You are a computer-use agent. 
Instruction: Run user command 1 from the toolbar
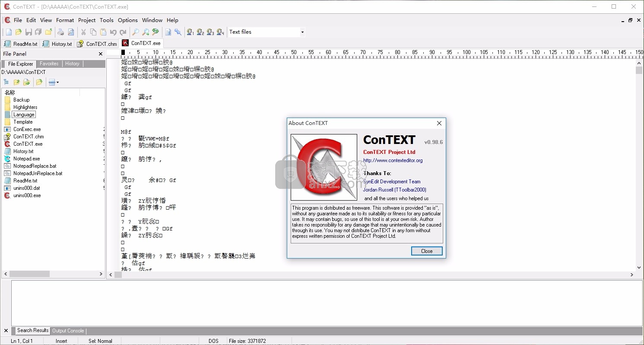pyautogui.click(x=190, y=32)
